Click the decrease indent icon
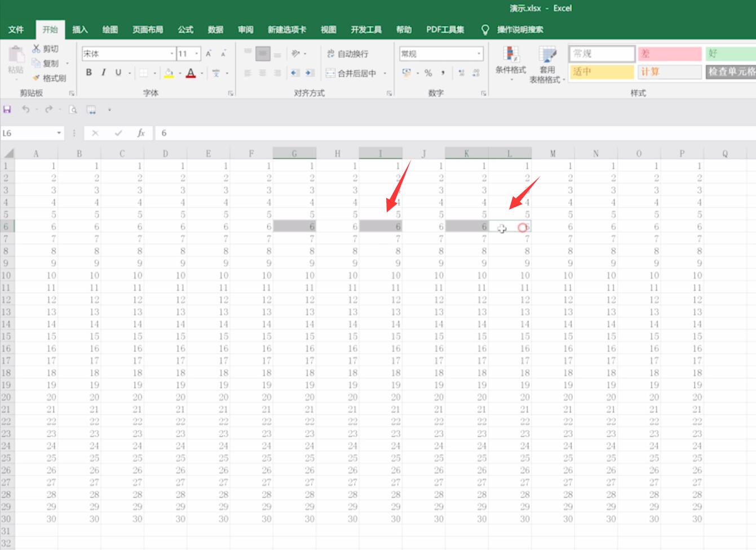The height and width of the screenshot is (550, 756). tap(295, 73)
